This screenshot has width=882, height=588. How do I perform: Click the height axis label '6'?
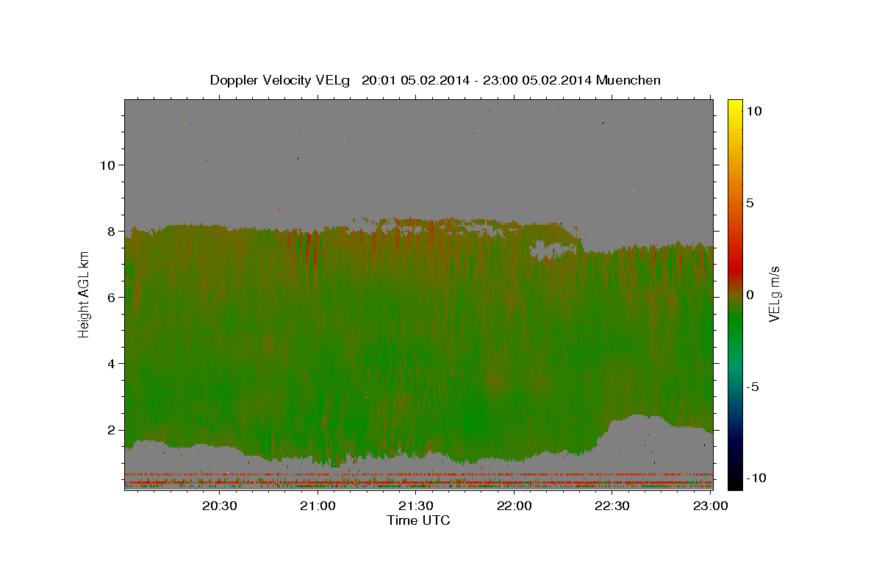click(110, 297)
